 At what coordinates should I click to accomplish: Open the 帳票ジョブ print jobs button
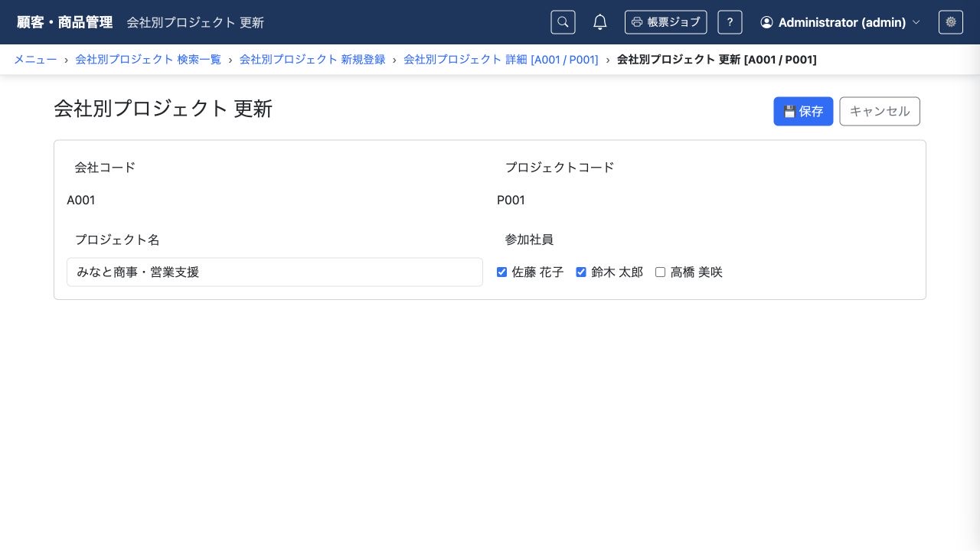pyautogui.click(x=665, y=22)
